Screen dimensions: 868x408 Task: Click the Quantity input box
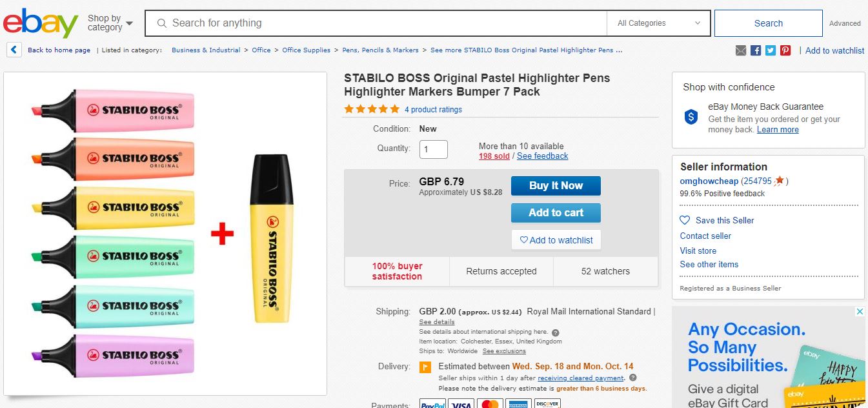(x=433, y=149)
